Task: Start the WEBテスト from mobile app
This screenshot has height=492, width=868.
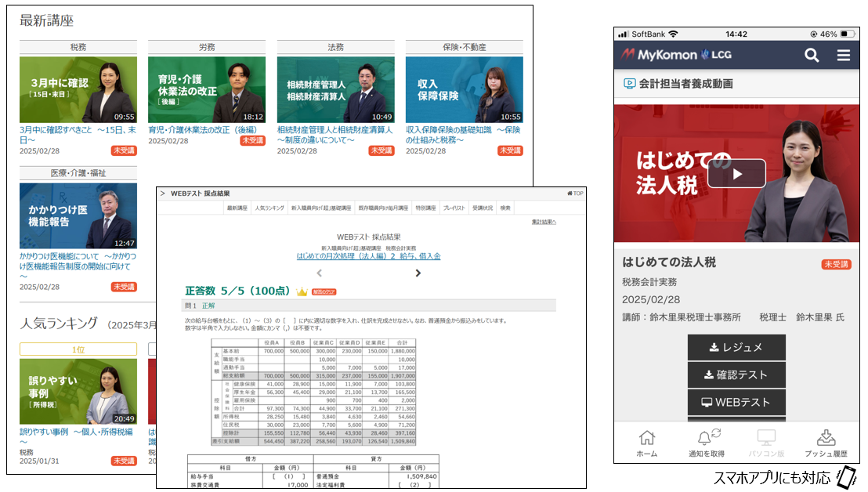Action: click(736, 402)
